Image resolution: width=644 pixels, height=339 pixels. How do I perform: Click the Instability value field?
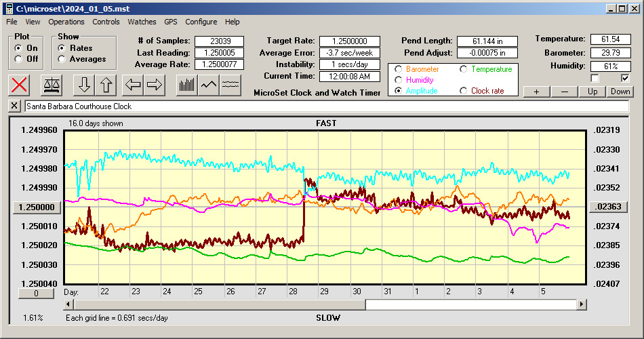350,64
